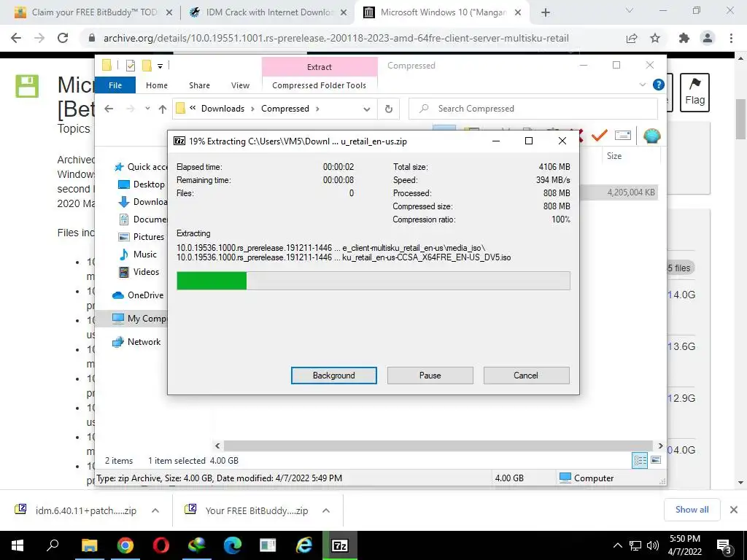Click the Properties quick access icon
Image resolution: width=747 pixels, height=560 pixels.
(x=130, y=66)
